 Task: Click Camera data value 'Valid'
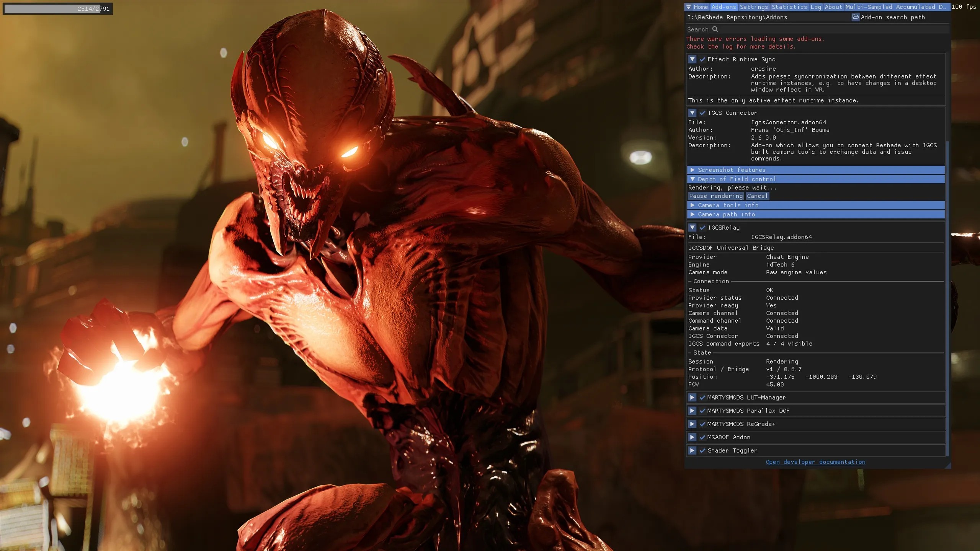pyautogui.click(x=775, y=329)
